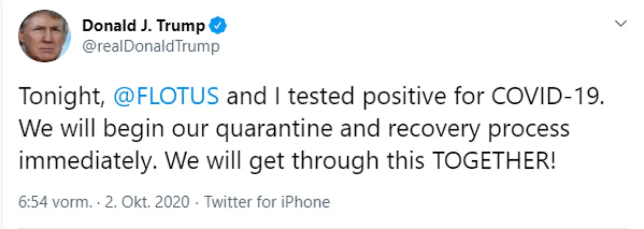Screen dimensions: 644x229
Task: Click the word "Tonight," in the tweet
Action: coord(60,97)
